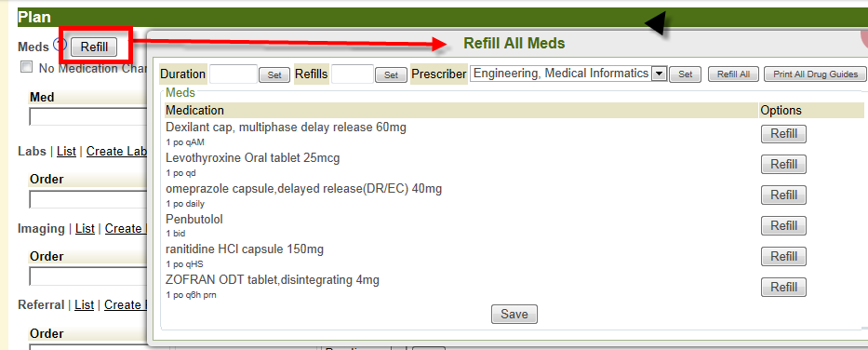Click the Refill All button
This screenshot has height=350, width=868.
(x=733, y=74)
